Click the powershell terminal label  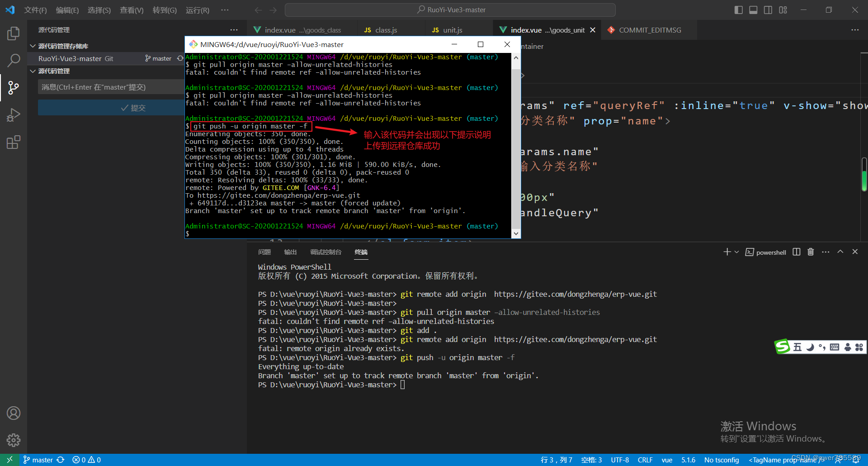[766, 252]
